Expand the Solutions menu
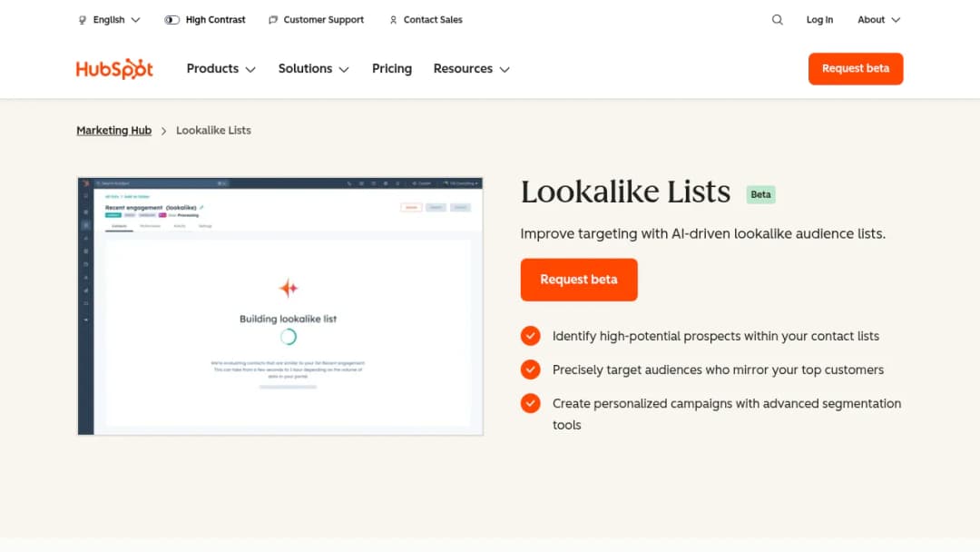 point(314,69)
